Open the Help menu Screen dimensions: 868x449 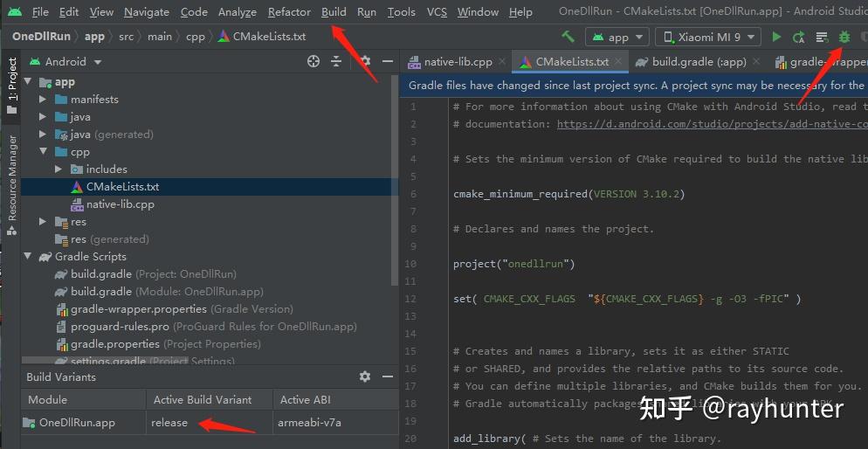coord(520,11)
